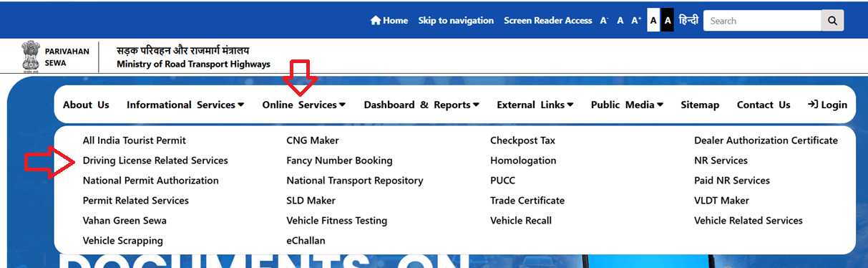The height and width of the screenshot is (268, 868).
Task: Open Vehicle Recall option
Action: [521, 221]
